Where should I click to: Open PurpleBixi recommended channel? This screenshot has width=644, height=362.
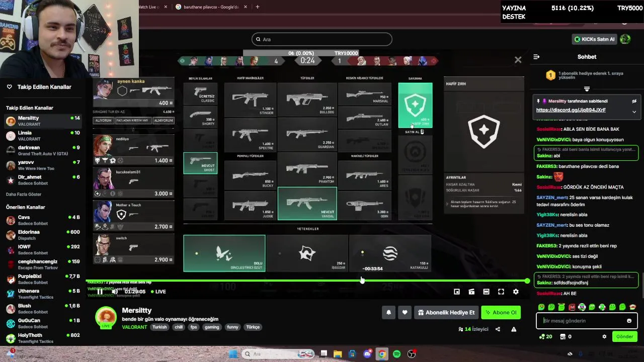pyautogui.click(x=43, y=279)
